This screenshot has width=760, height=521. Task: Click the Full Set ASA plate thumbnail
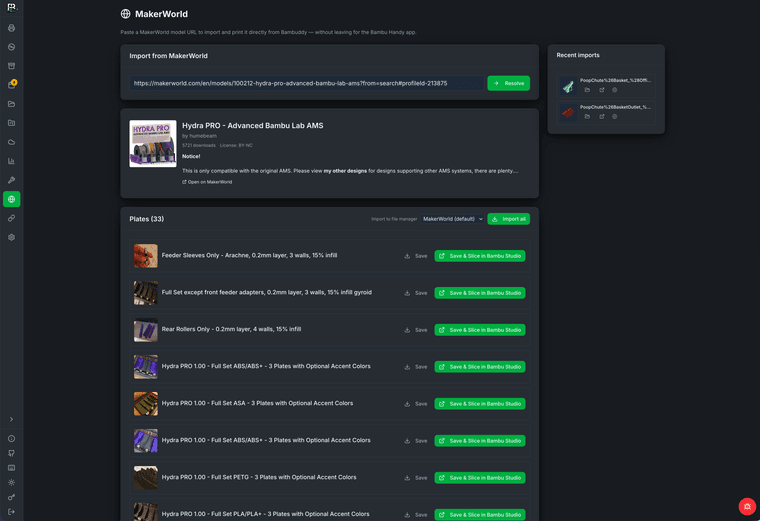146,404
